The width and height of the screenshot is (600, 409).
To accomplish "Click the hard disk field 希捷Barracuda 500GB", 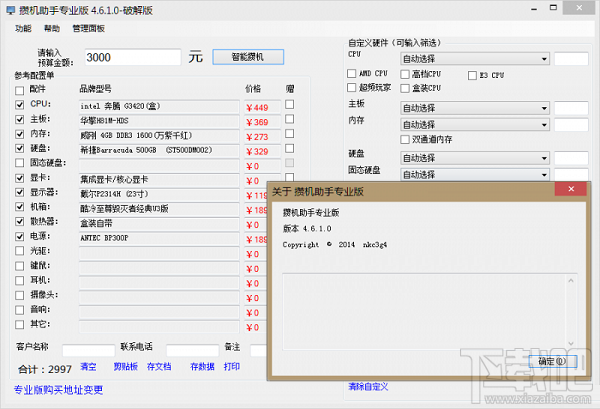I will [159, 150].
